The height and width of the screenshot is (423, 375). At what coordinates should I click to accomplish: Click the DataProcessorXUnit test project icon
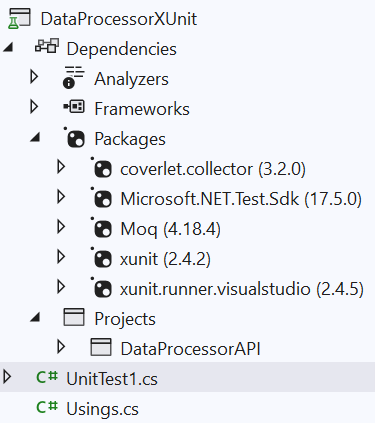coord(19,19)
